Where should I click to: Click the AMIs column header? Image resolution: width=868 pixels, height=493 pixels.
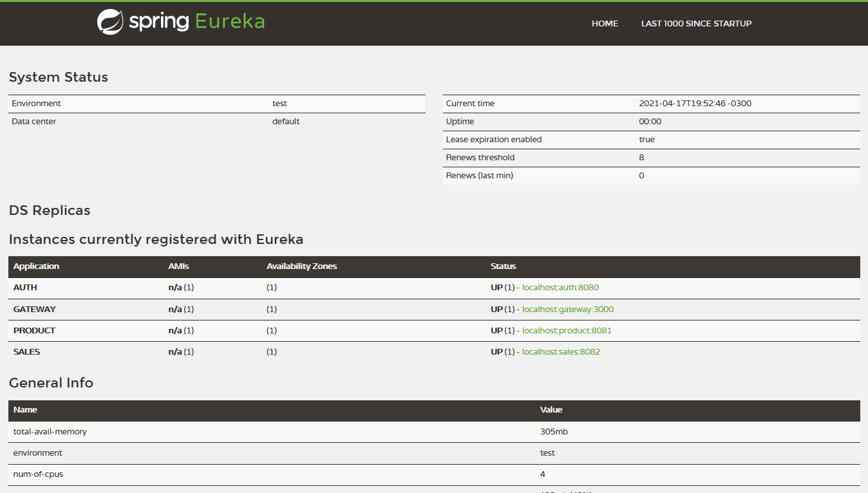pos(179,266)
